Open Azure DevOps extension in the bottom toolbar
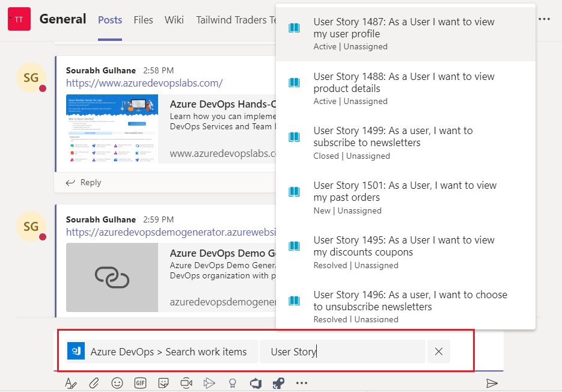This screenshot has width=562, height=392. (255, 384)
